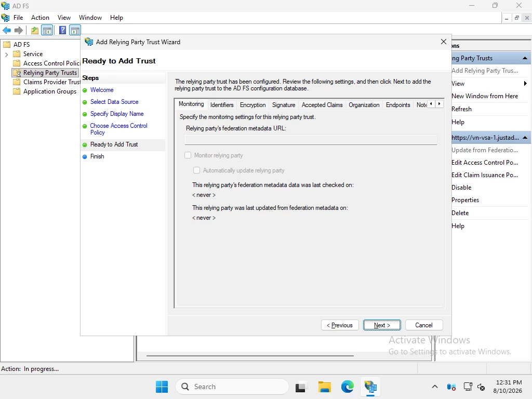Screen dimensions: 532x399
Task: Launch Microsoft Edge from the taskbar
Action: click(x=348, y=387)
